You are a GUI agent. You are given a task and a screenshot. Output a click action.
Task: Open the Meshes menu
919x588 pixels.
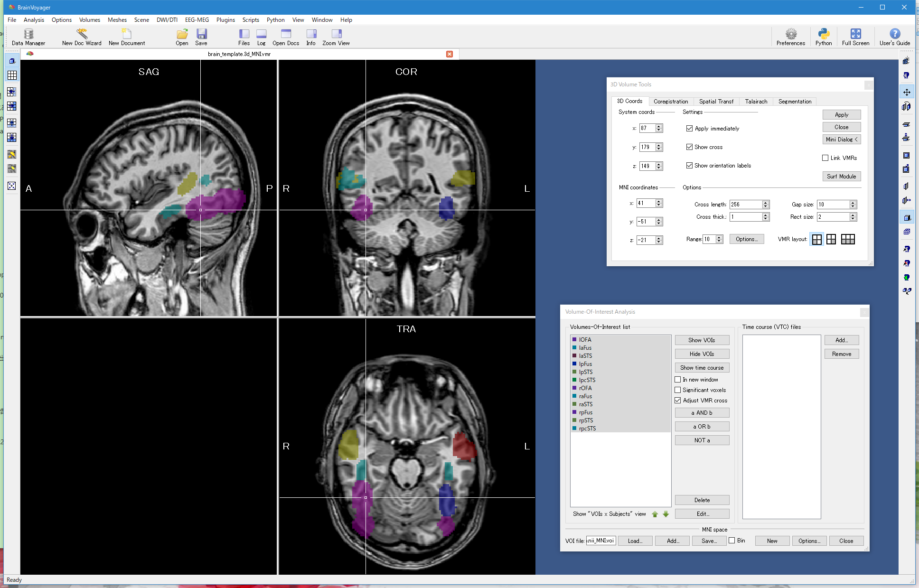tap(117, 20)
